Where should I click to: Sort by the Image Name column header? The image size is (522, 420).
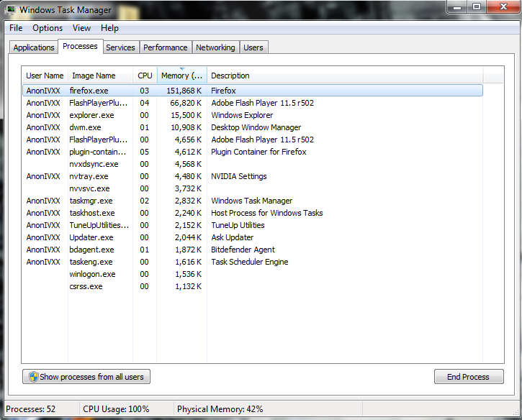point(100,76)
